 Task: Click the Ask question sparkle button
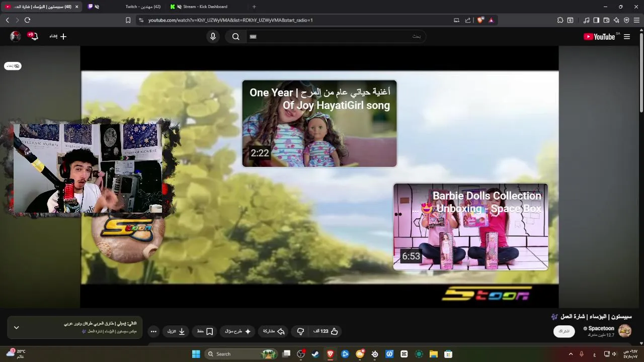point(237,331)
